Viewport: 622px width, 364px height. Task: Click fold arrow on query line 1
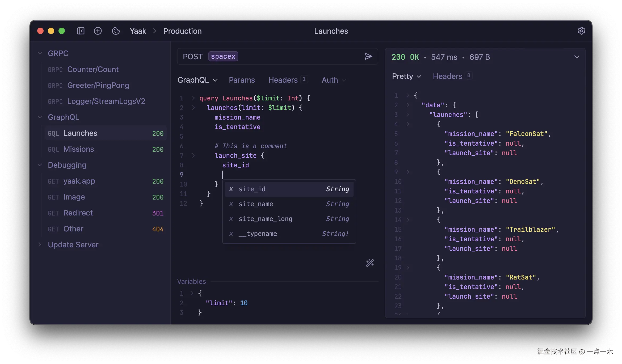coord(193,98)
